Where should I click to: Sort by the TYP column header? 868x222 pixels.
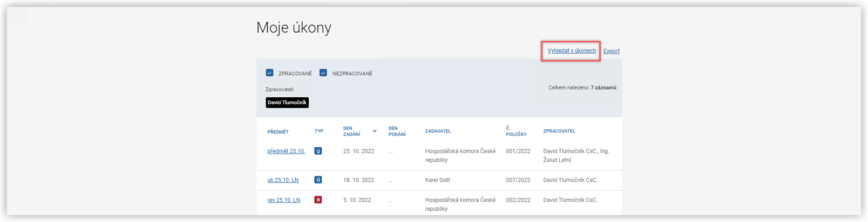(319, 131)
